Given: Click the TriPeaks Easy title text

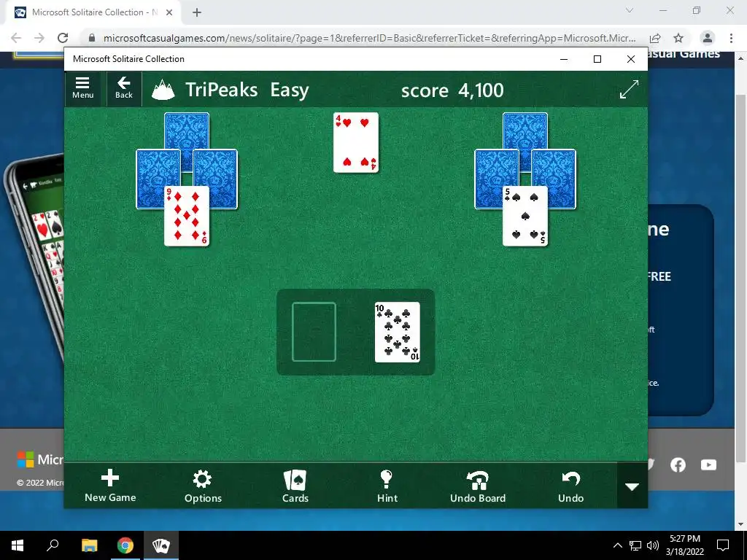Looking at the screenshot, I should click(247, 90).
